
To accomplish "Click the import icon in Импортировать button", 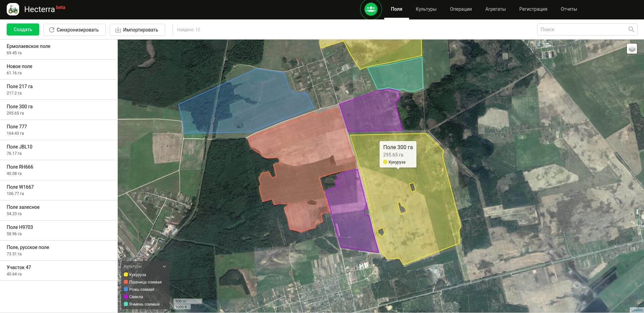I will [118, 30].
